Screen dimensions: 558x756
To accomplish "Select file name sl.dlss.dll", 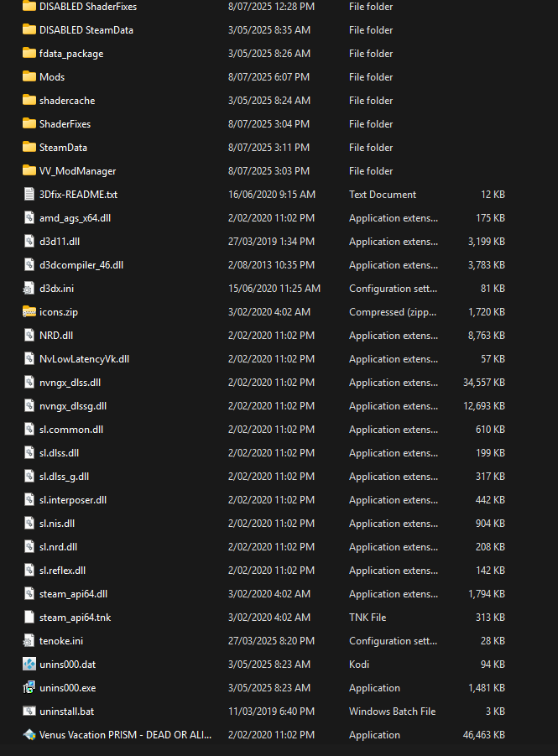I will [60, 453].
